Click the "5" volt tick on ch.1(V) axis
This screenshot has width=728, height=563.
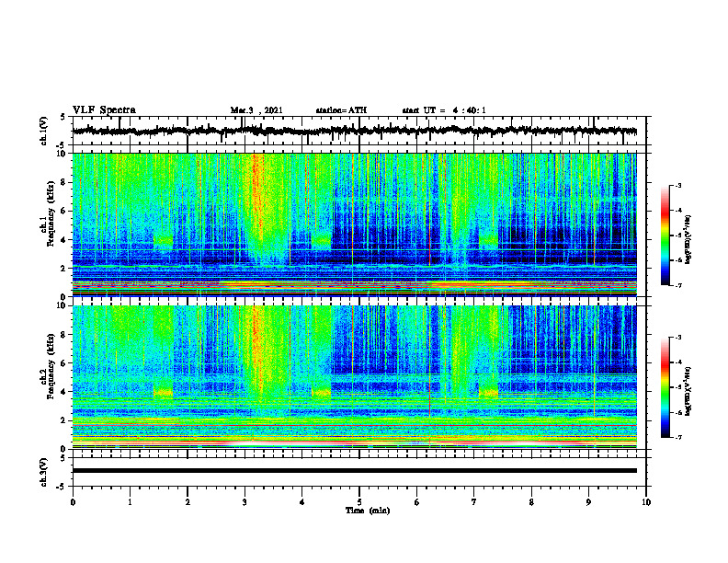pyautogui.click(x=63, y=117)
